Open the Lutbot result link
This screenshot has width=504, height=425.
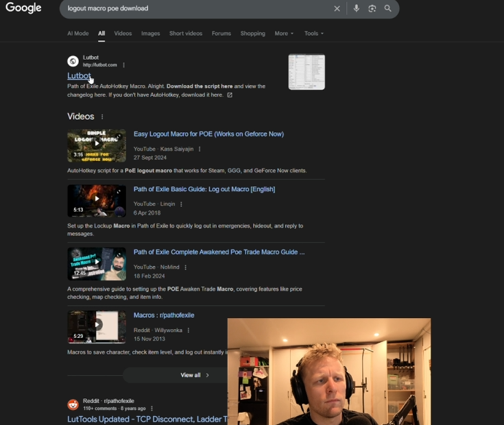click(x=79, y=76)
